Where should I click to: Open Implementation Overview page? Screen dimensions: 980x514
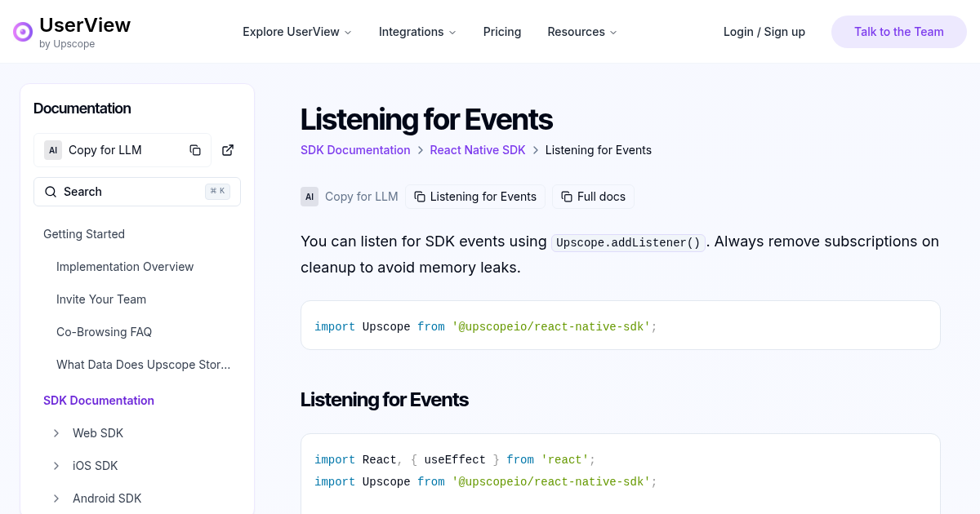125,267
